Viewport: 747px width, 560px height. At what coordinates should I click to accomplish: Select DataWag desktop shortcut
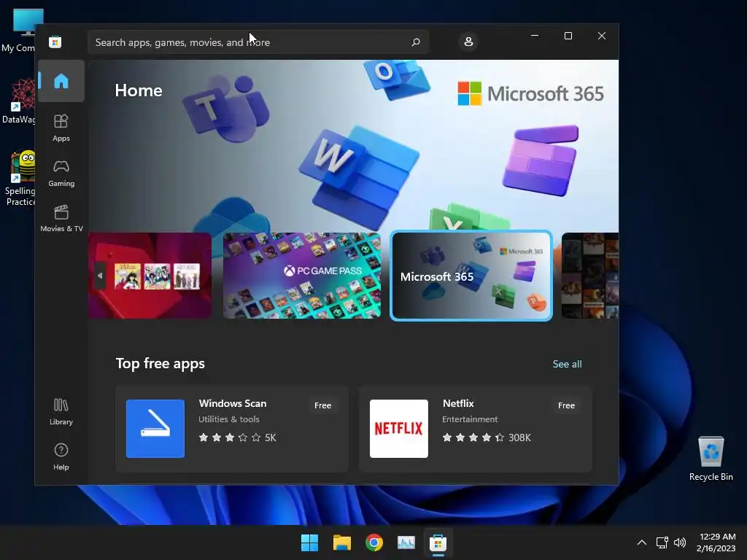point(20,101)
